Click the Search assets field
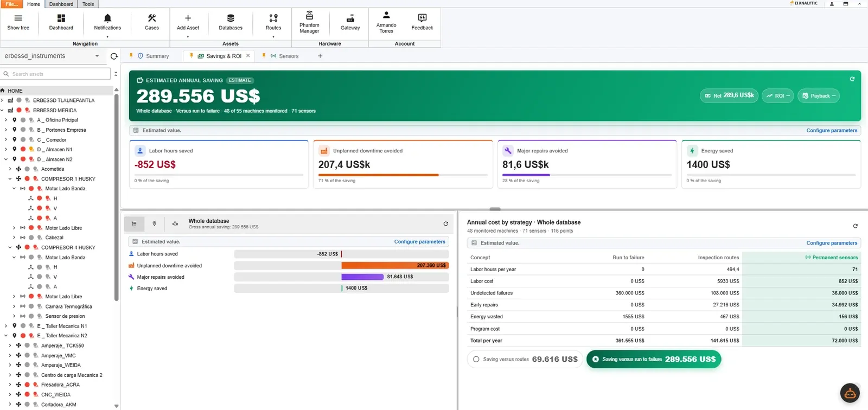This screenshot has width=868, height=410. coord(56,74)
